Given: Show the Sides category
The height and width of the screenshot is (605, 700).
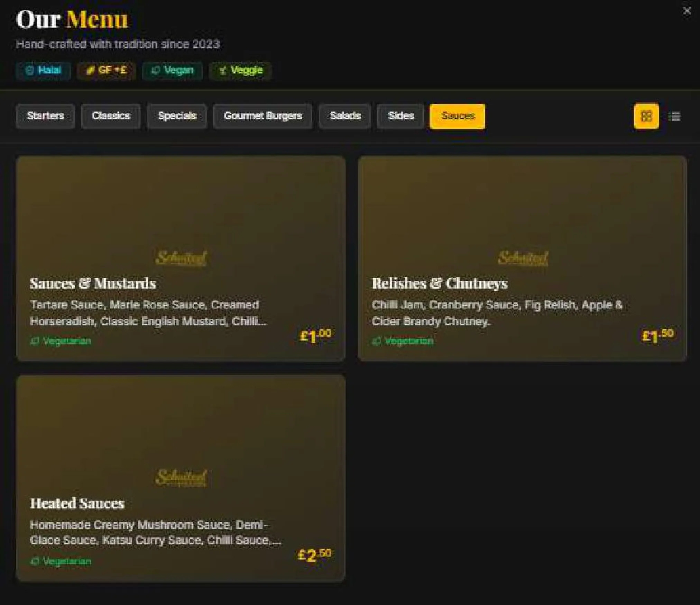Looking at the screenshot, I should pos(400,116).
